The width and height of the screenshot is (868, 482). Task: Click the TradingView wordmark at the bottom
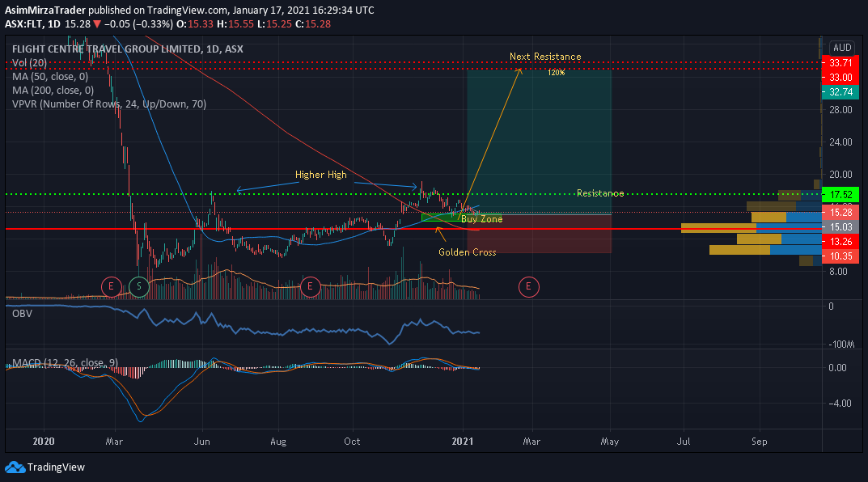pyautogui.click(x=56, y=467)
